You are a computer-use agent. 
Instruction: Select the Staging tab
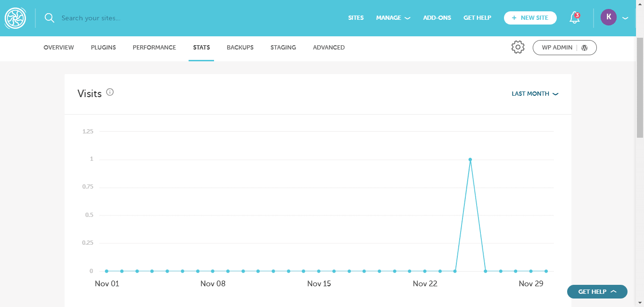point(283,48)
